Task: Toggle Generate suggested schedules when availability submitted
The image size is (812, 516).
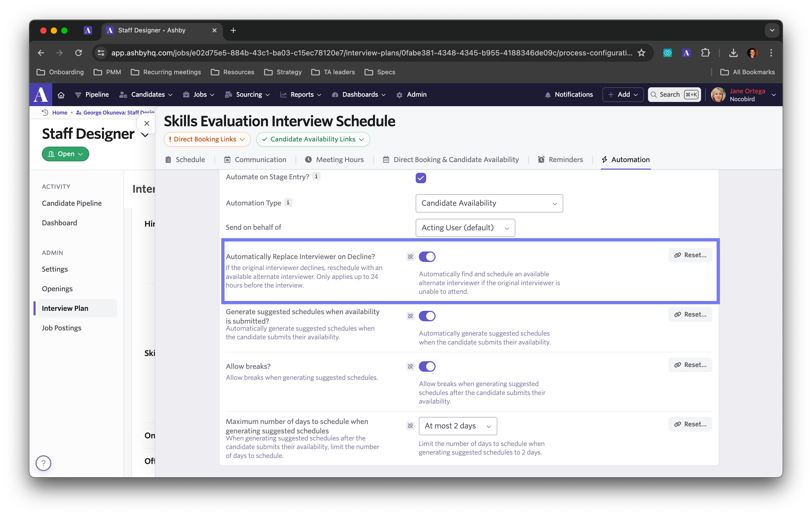Action: click(x=427, y=316)
